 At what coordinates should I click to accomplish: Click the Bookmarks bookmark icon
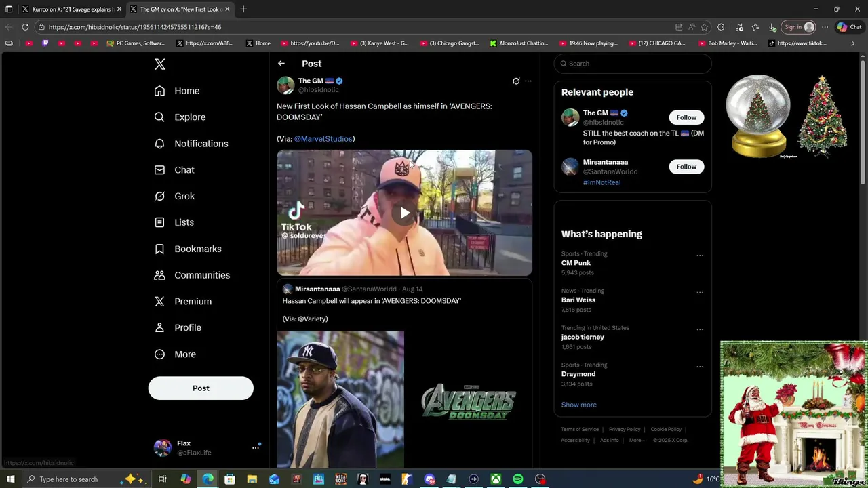point(159,249)
